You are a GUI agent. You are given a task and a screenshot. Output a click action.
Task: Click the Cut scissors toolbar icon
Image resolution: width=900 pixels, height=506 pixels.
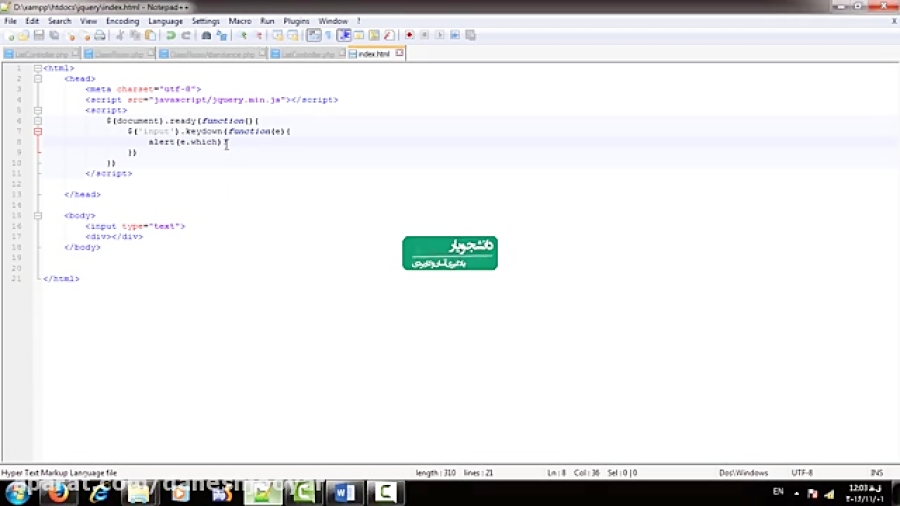tap(120, 36)
